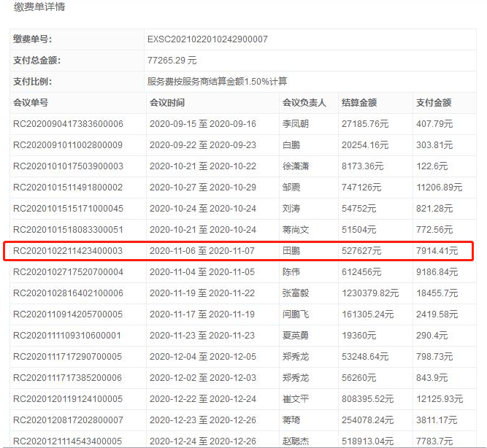Open meeting order RC2020102816402100006

(x=69, y=293)
